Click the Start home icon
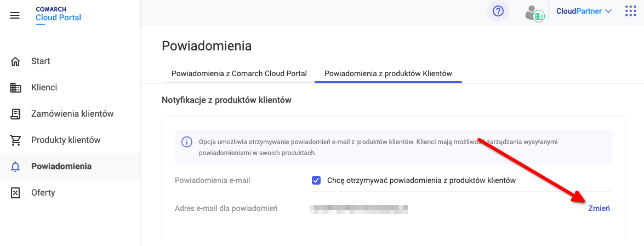Image resolution: width=644 pixels, height=246 pixels. pos(15,61)
